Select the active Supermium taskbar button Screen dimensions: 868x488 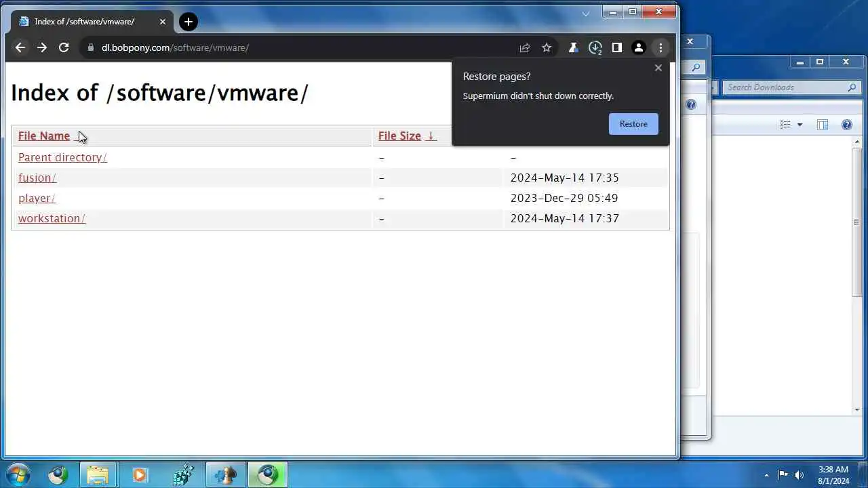coord(267,475)
